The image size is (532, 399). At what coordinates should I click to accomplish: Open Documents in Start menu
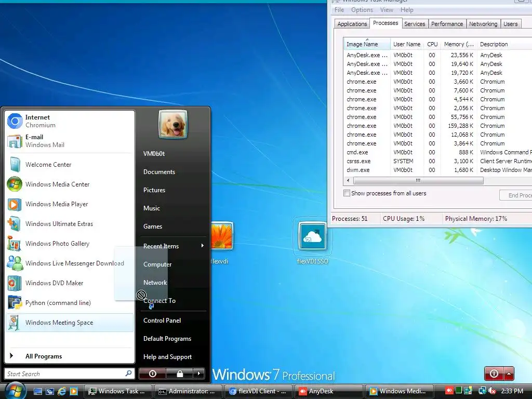[x=172, y=171]
